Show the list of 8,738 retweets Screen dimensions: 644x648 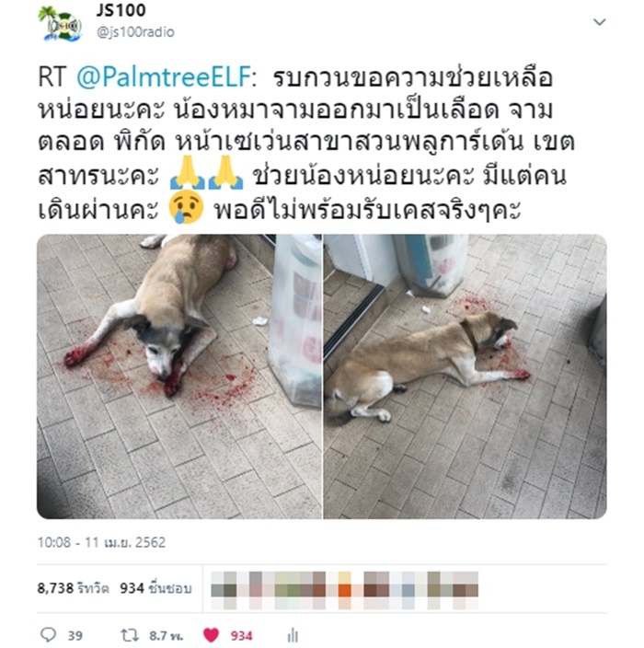[73, 588]
